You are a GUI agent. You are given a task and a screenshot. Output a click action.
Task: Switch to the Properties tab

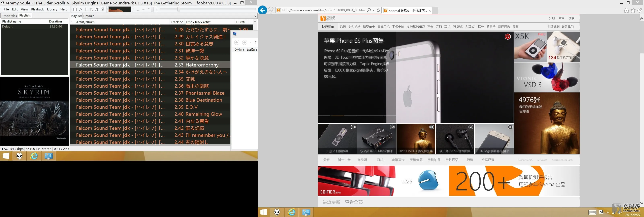pyautogui.click(x=9, y=16)
